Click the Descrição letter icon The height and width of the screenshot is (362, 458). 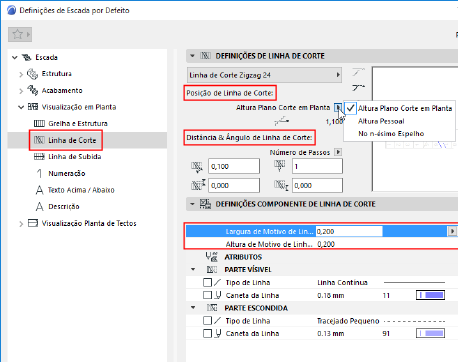click(39, 207)
